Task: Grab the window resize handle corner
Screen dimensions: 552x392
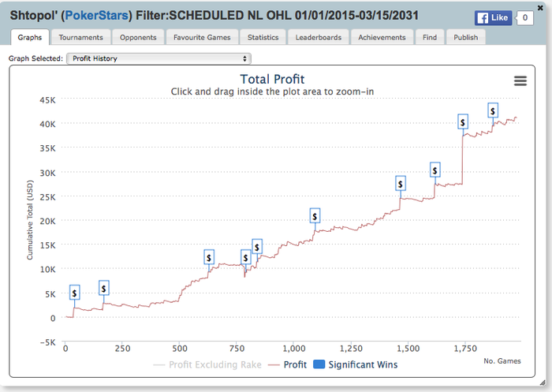Action: [x=542, y=383]
